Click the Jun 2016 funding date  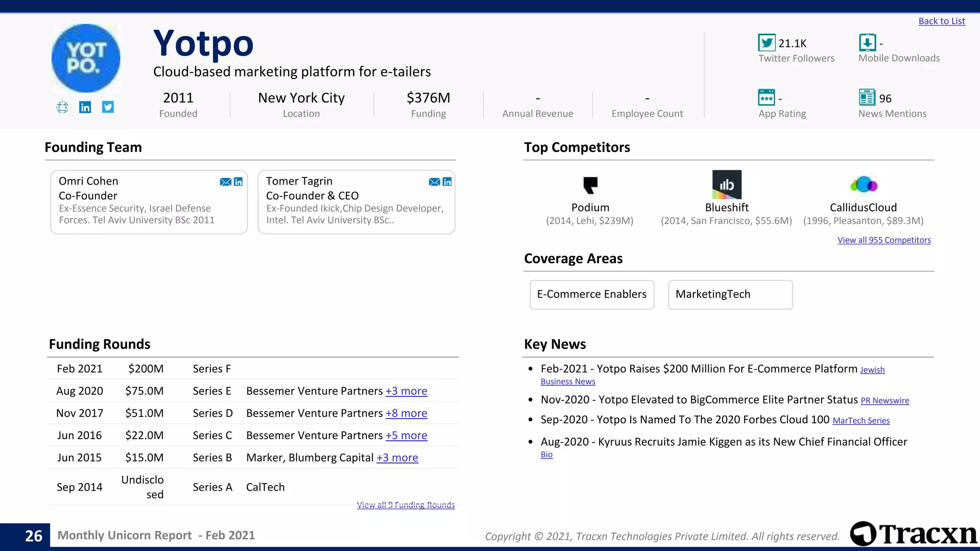click(x=79, y=436)
